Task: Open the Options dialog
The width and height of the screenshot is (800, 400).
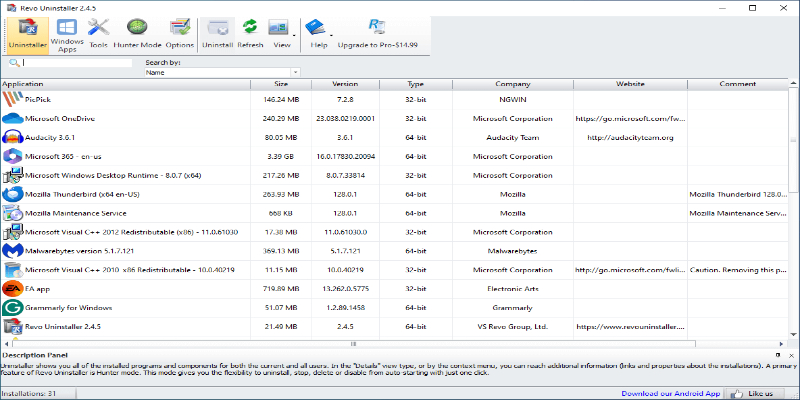Action: 180,35
